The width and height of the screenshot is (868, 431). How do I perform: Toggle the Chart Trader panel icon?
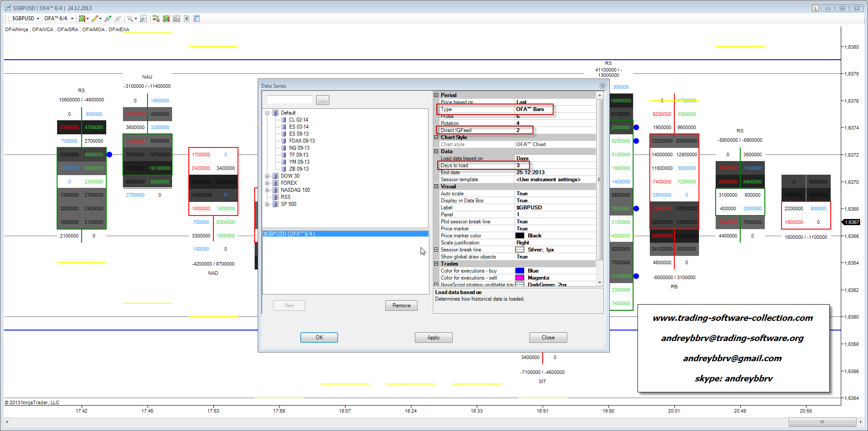[x=155, y=18]
